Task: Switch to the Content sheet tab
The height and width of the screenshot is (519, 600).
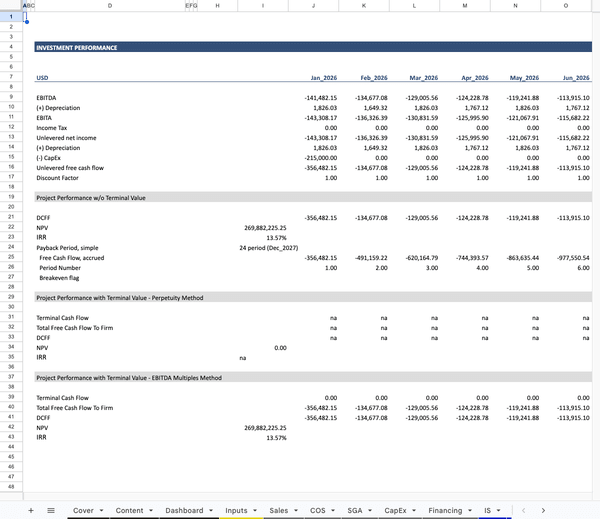Action: point(129,510)
